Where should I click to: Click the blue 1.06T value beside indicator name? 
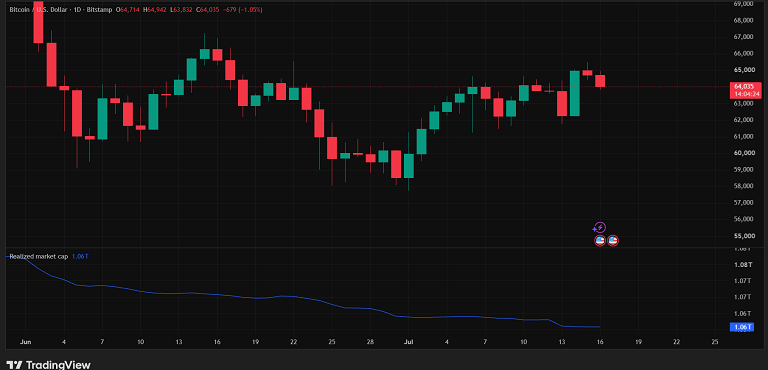click(80, 256)
